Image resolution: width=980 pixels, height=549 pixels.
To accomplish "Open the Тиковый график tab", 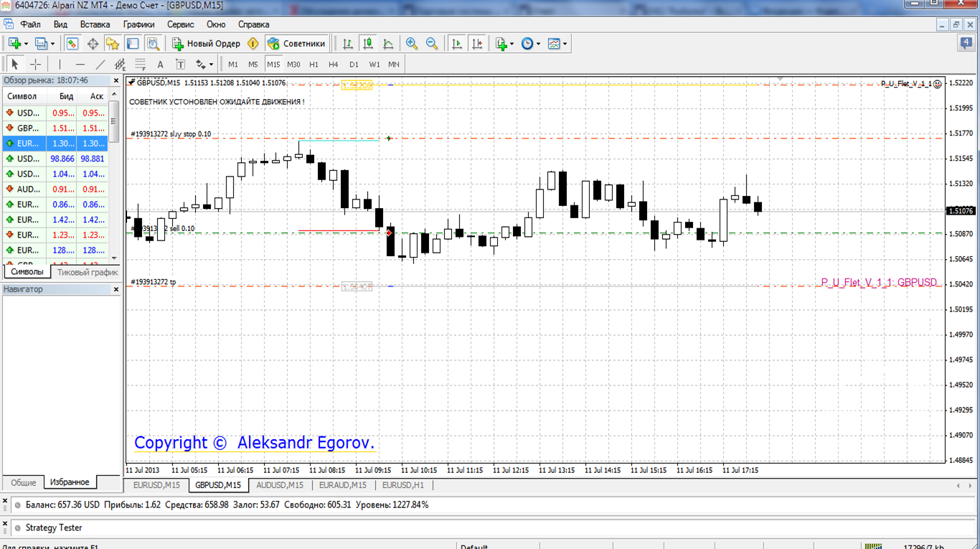I will click(x=88, y=272).
